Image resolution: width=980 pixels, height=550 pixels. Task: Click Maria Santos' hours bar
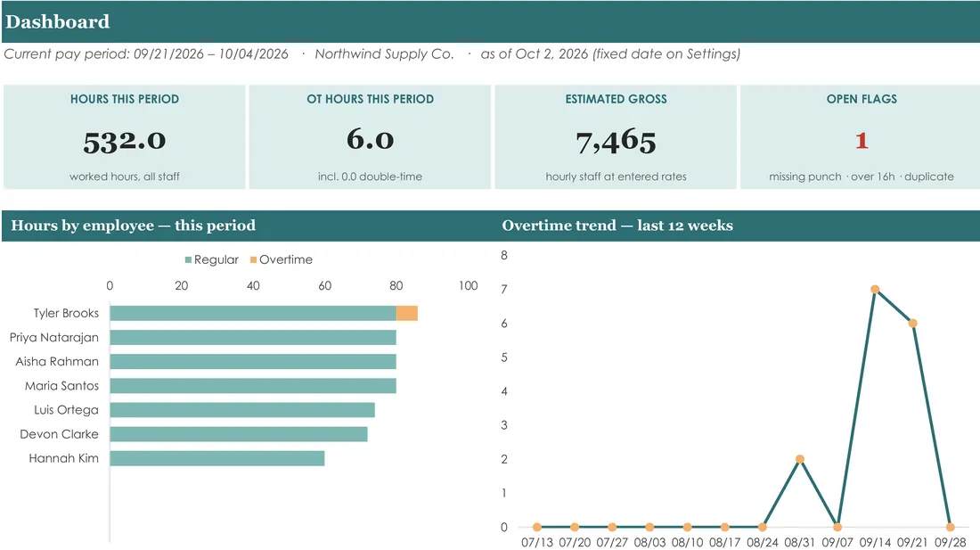coord(253,386)
